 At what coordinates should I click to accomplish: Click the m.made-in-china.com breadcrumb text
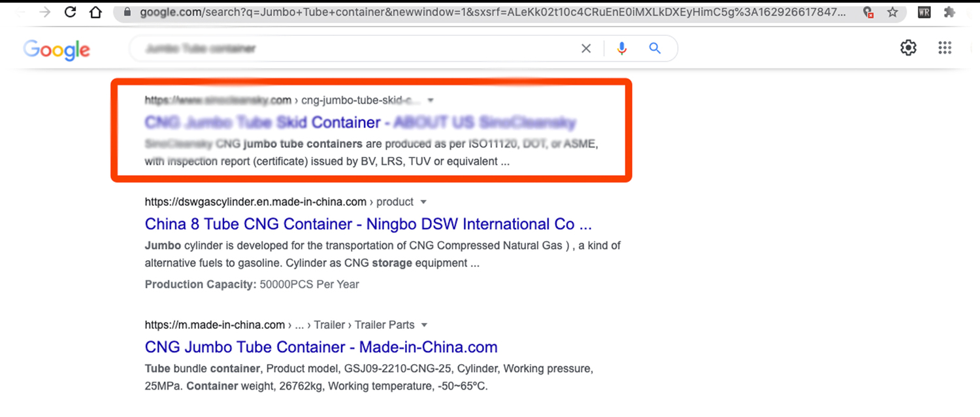click(x=280, y=325)
